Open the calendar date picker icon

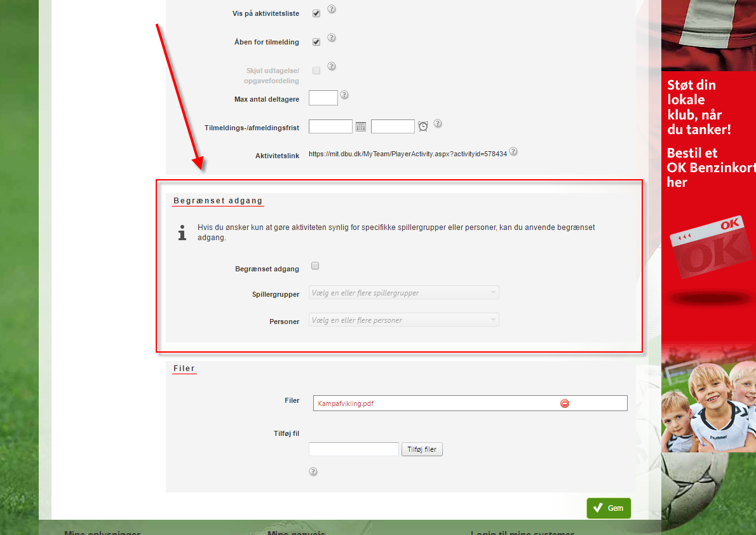click(361, 126)
